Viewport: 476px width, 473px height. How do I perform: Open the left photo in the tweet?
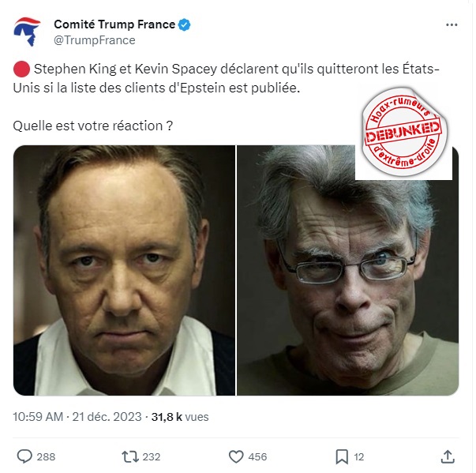tap(124, 270)
